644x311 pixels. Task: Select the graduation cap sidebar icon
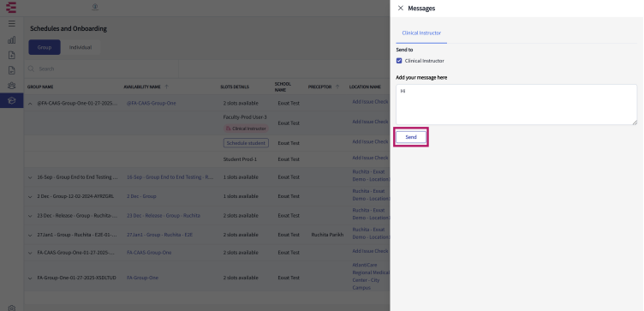click(11, 100)
